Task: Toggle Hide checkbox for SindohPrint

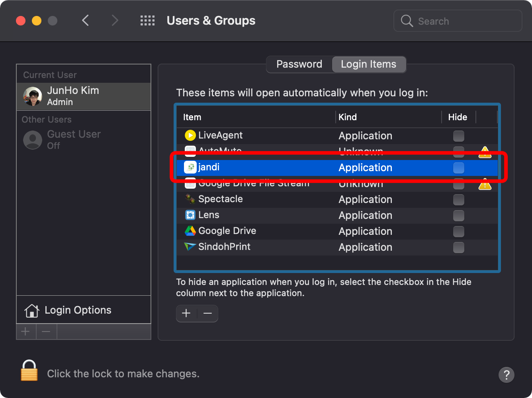Action: [x=459, y=248]
